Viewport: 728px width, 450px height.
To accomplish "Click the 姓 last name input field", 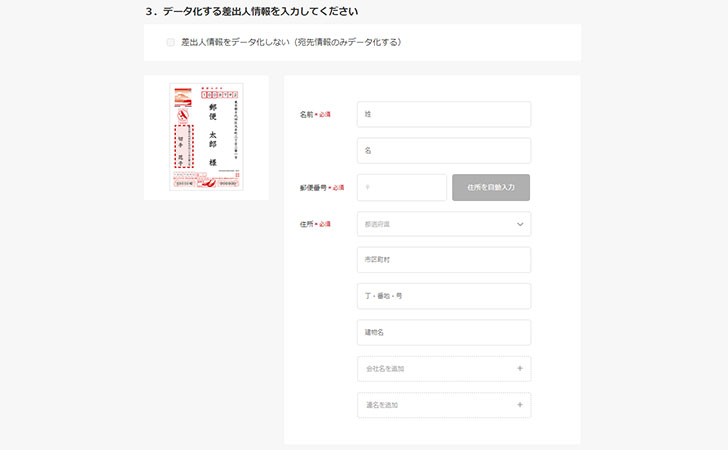I will pos(444,114).
